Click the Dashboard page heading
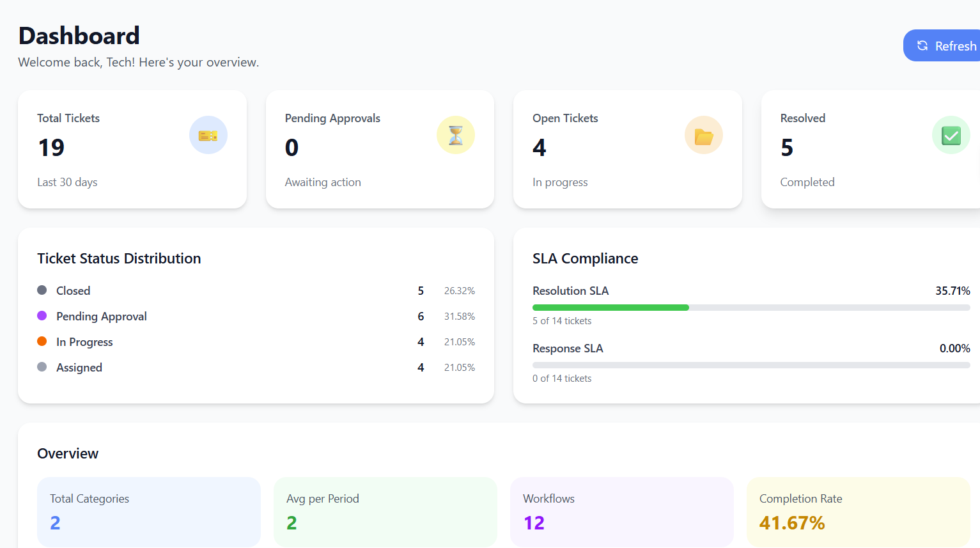 click(79, 36)
